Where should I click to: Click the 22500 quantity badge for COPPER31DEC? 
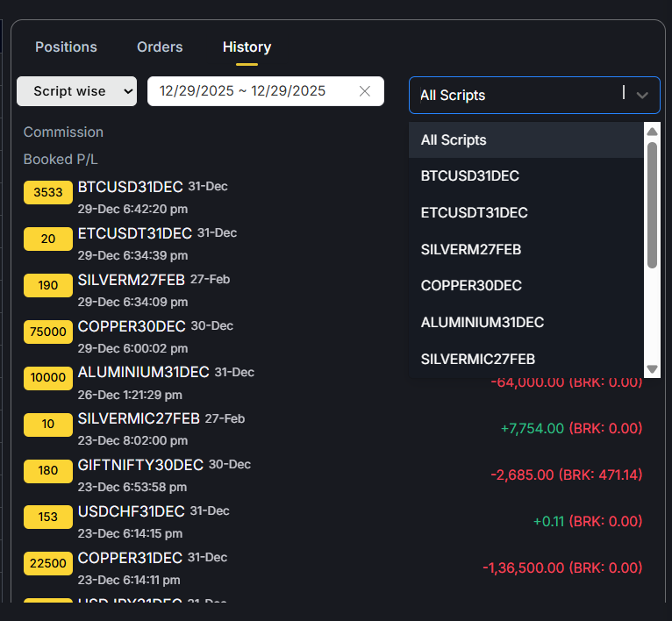tap(48, 564)
